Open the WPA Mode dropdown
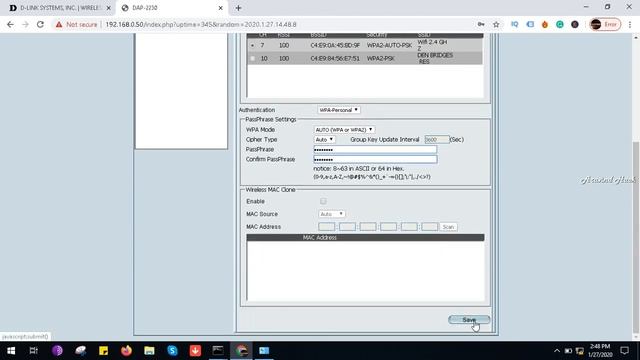The image size is (640, 360). coord(344,129)
